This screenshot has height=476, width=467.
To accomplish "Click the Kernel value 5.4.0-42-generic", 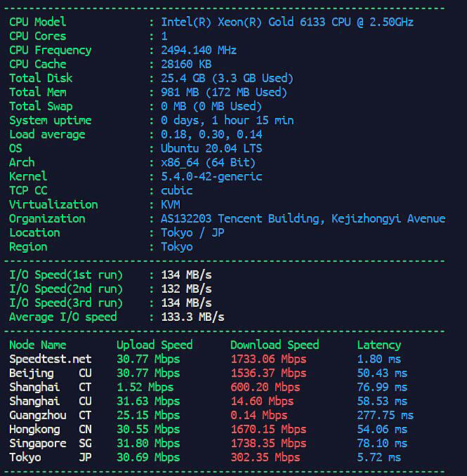I will coord(211,176).
